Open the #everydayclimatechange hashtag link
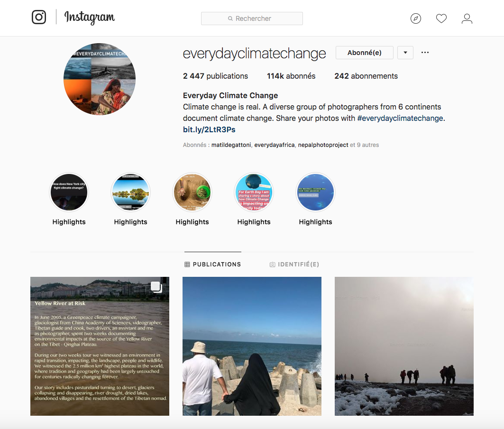Viewport: 504px width, 429px height. (x=400, y=118)
